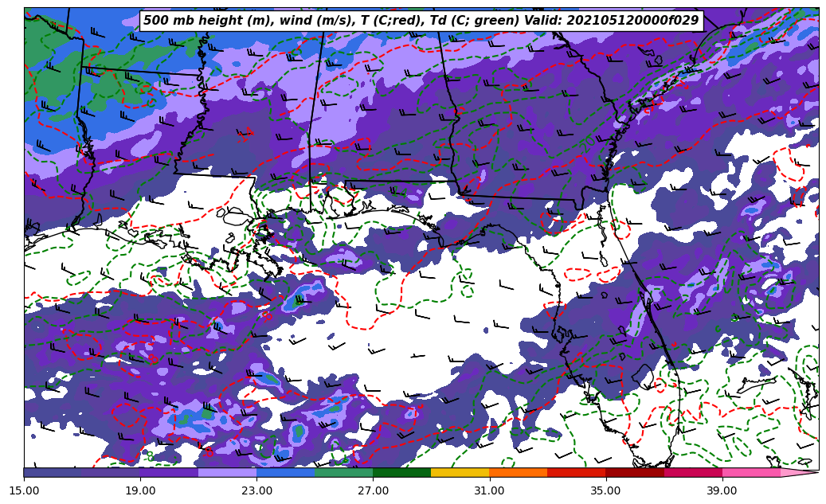The image size is (826, 504).
Task: Select the bright red colorbar segment
Action: (x=577, y=472)
